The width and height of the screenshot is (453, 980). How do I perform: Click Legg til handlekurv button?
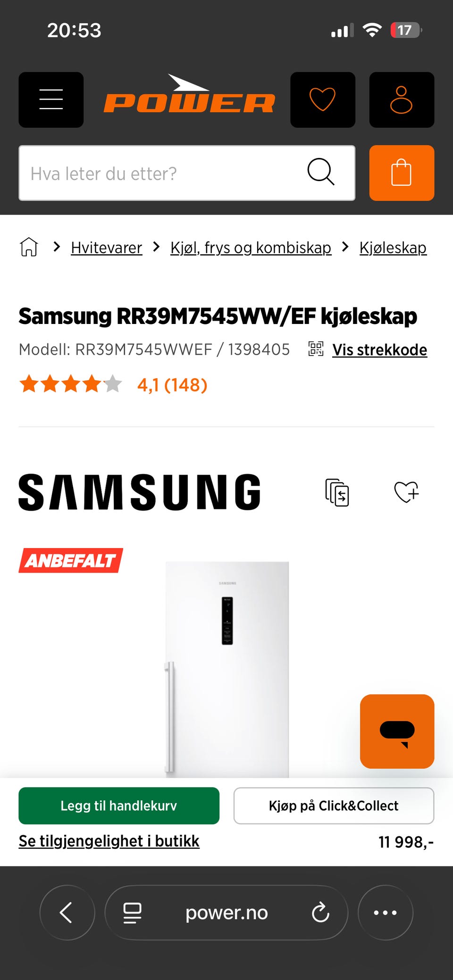pyautogui.click(x=119, y=806)
